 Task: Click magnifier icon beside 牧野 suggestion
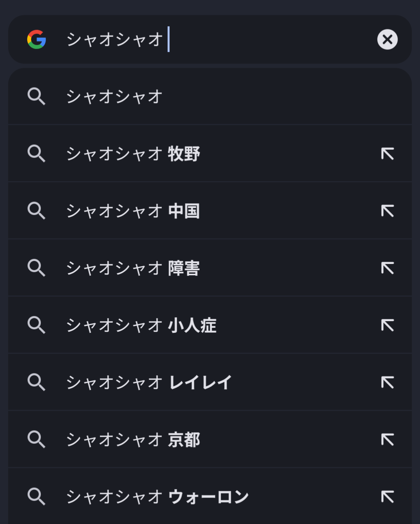(x=37, y=153)
